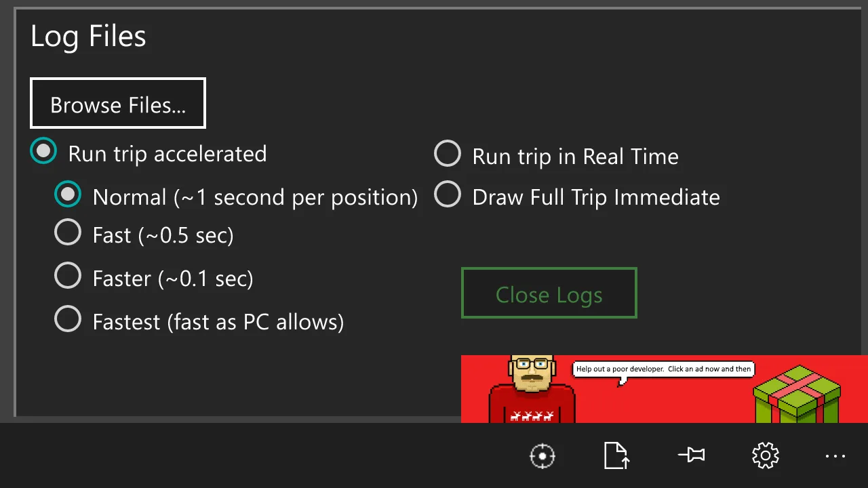Viewport: 868px width, 488px height.
Task: Click the locate position crosshair icon
Action: 542,456
